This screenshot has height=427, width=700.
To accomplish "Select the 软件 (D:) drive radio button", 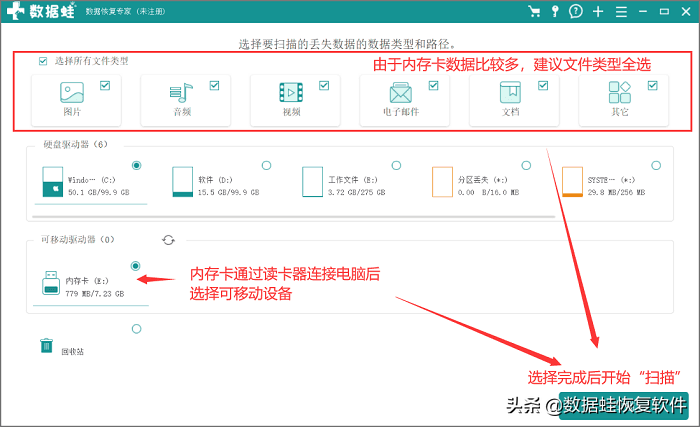I will (x=266, y=165).
